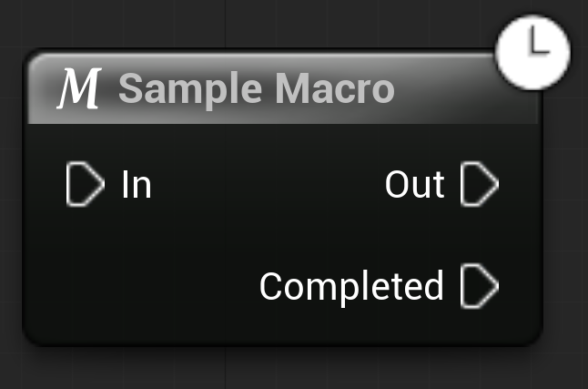Click the clock hands inside the white circle

(539, 41)
